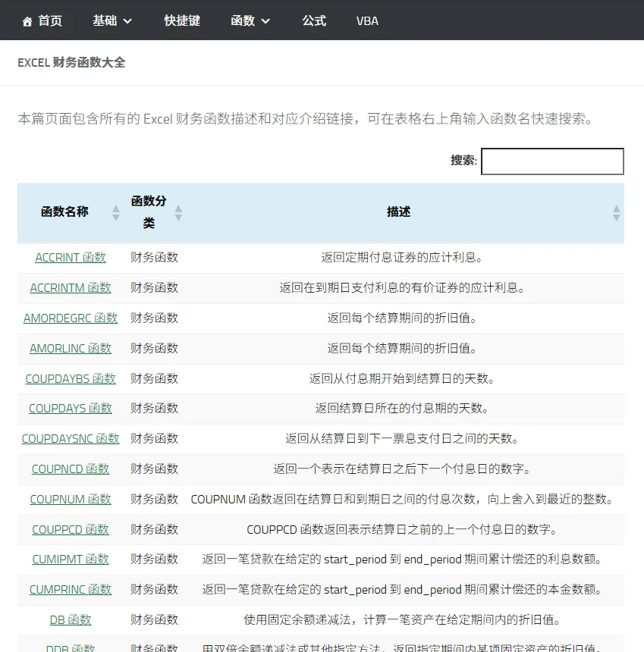This screenshot has height=652, width=644.
Task: Click 财务函数 cell in ACCRINT row
Action: pyautogui.click(x=154, y=258)
